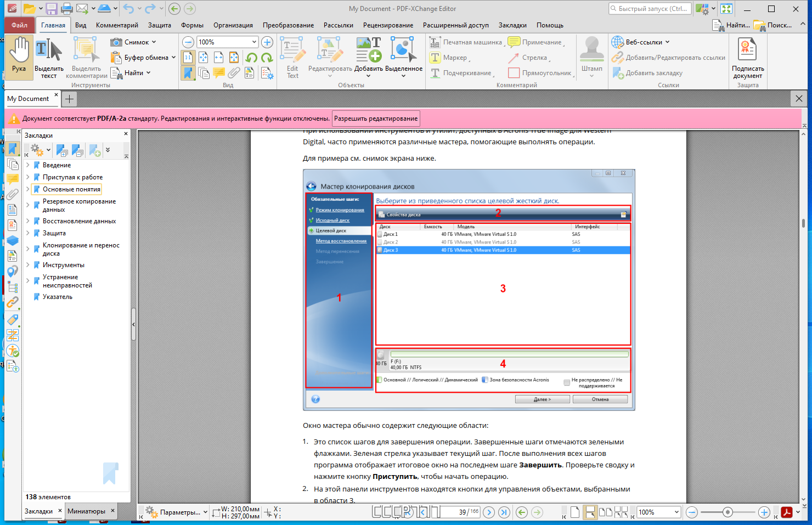Switch to the Миниатюры panel tab
The image size is (812, 525).
[x=86, y=511]
